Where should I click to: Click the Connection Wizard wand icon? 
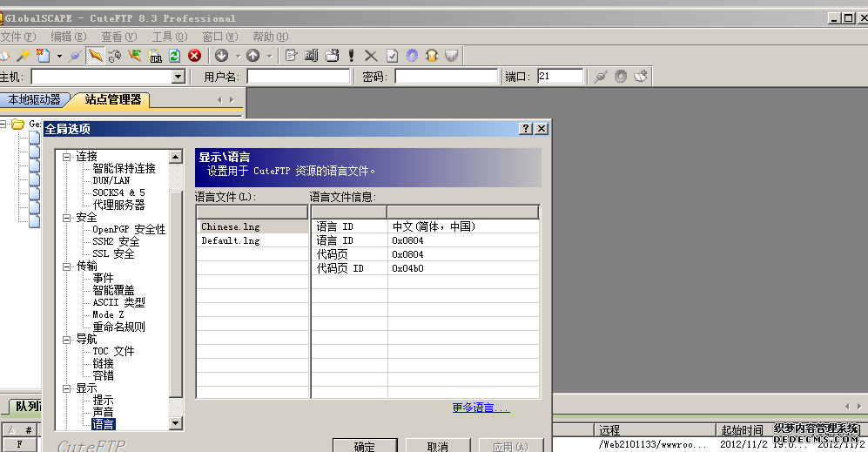[x=24, y=56]
